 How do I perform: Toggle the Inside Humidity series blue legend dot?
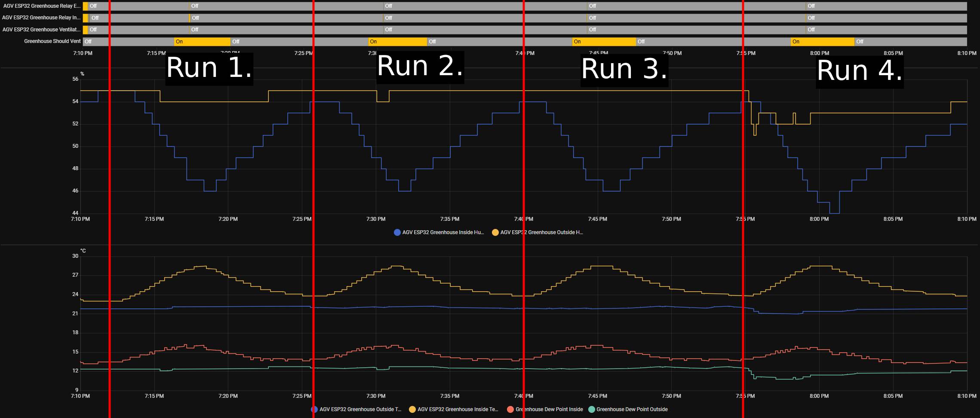point(397,232)
